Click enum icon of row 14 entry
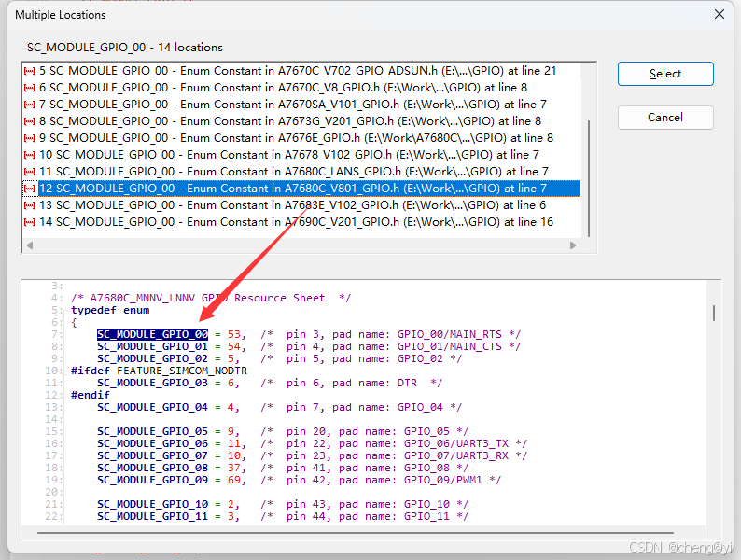This screenshot has height=560, width=741. point(29,222)
